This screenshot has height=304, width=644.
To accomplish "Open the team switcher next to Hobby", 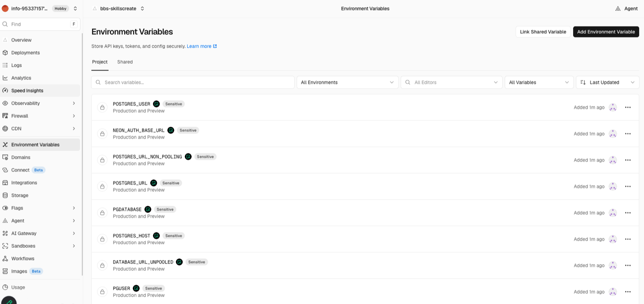I will 75,8.
